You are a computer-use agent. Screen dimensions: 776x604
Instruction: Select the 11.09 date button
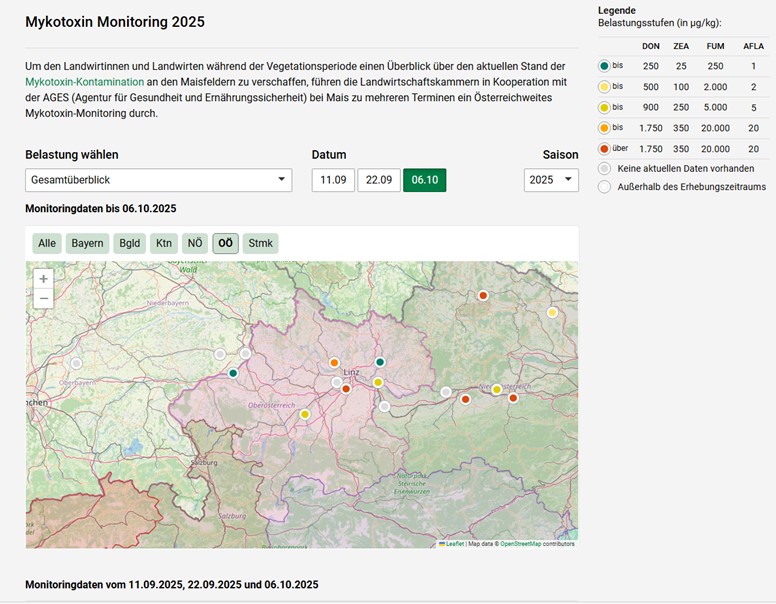(333, 180)
